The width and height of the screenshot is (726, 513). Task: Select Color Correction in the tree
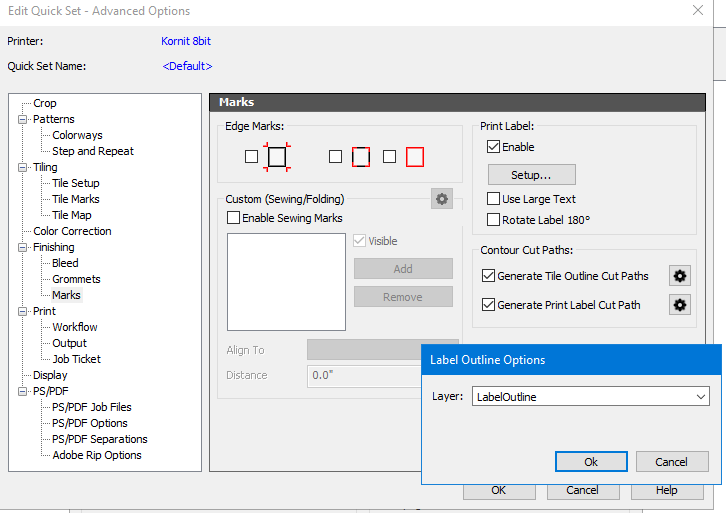coord(72,231)
